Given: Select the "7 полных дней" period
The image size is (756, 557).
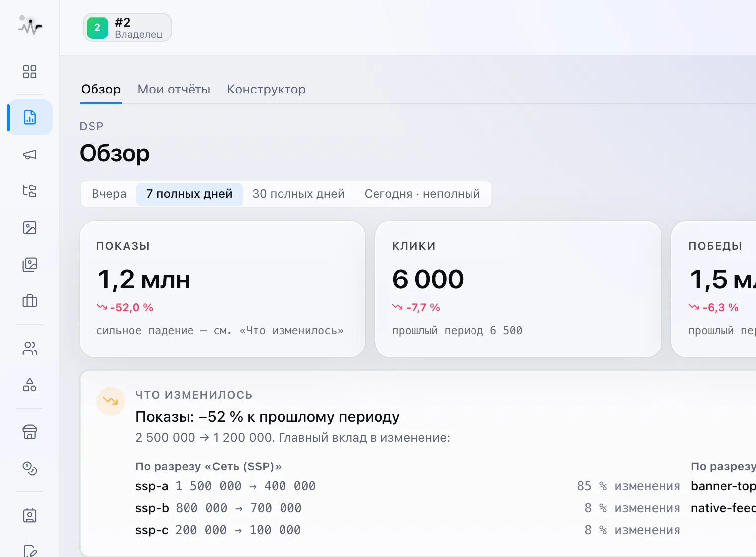Looking at the screenshot, I should (189, 194).
